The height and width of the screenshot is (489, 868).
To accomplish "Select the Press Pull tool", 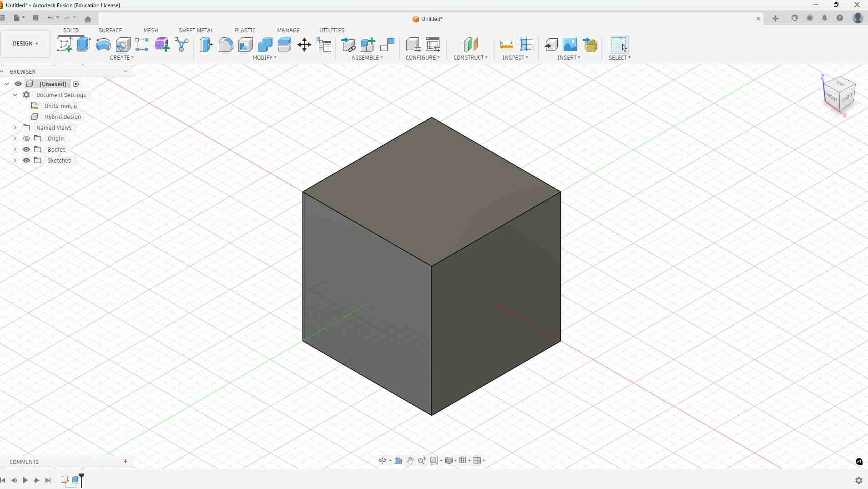I will pyautogui.click(x=206, y=45).
